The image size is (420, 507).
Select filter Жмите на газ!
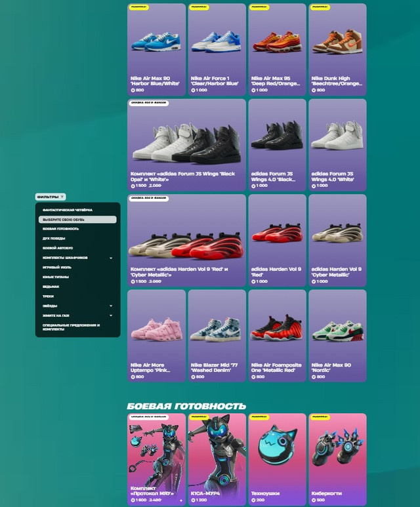point(56,315)
